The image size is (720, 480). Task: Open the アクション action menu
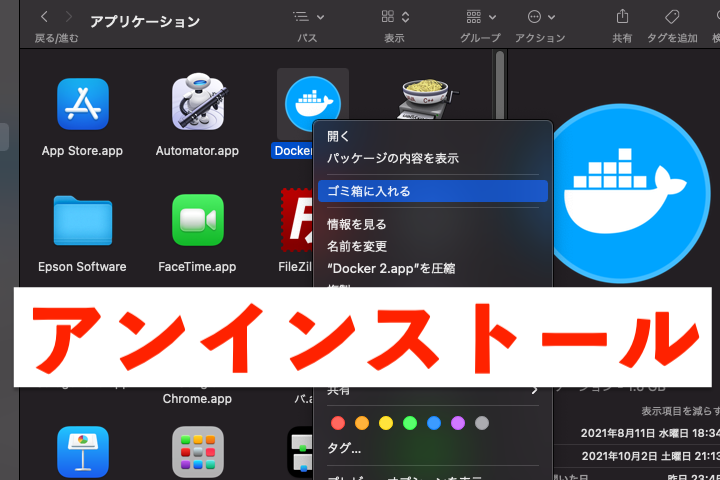pyautogui.click(x=541, y=17)
